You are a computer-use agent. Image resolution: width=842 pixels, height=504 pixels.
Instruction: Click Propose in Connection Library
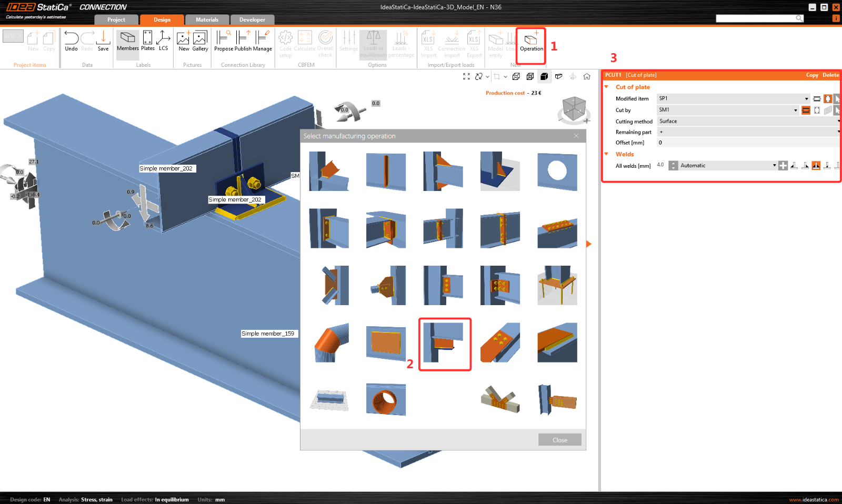[x=224, y=41]
